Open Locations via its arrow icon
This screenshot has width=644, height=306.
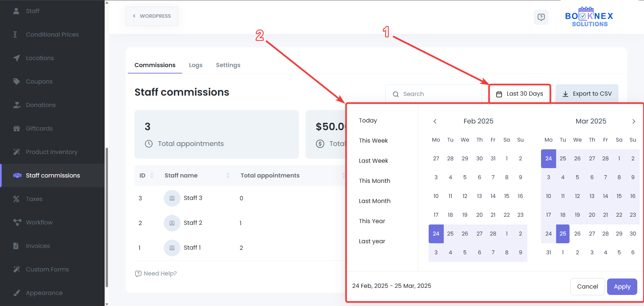(16, 58)
